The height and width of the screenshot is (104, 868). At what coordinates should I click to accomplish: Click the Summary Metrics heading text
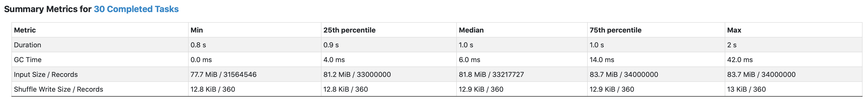tap(48, 9)
